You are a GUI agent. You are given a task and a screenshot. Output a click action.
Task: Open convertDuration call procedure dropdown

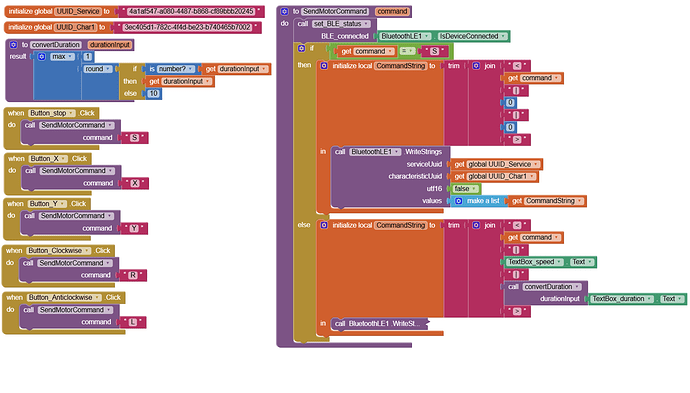(577, 287)
